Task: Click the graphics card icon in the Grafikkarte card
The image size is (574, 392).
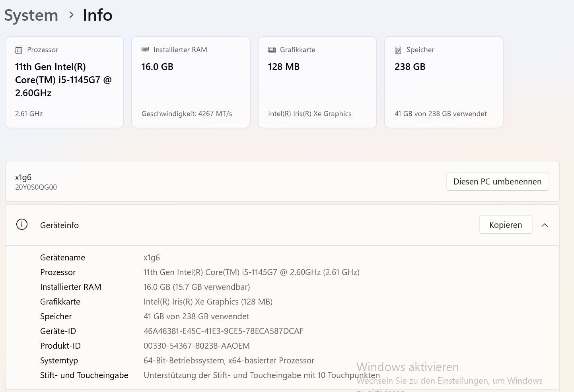Action: [272, 50]
